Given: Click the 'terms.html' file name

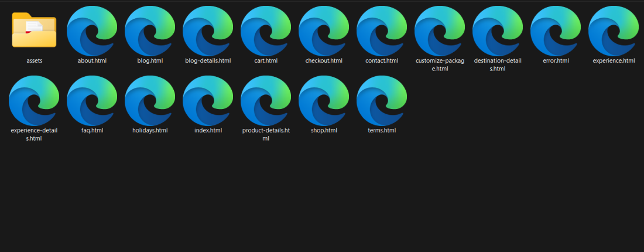Looking at the screenshot, I should click(382, 131).
